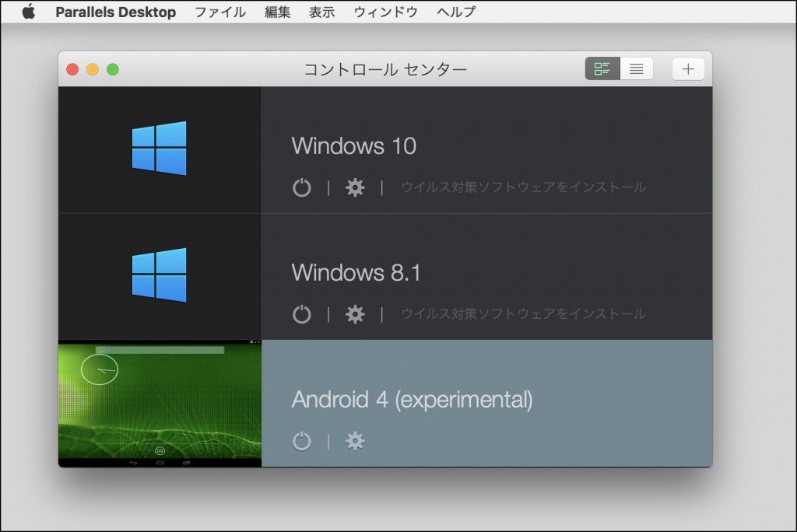Minimize the コントロール センター window
The image size is (797, 532).
tap(93, 69)
